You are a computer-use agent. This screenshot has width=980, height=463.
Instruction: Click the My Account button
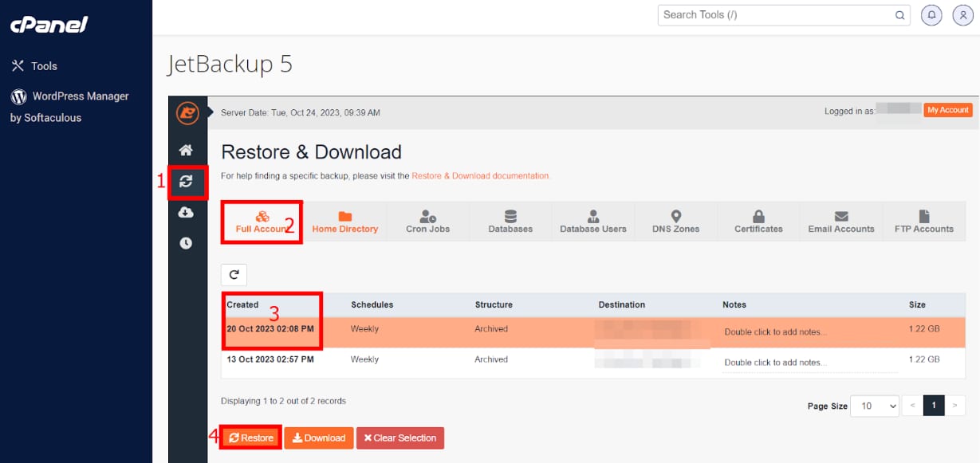[x=948, y=110]
